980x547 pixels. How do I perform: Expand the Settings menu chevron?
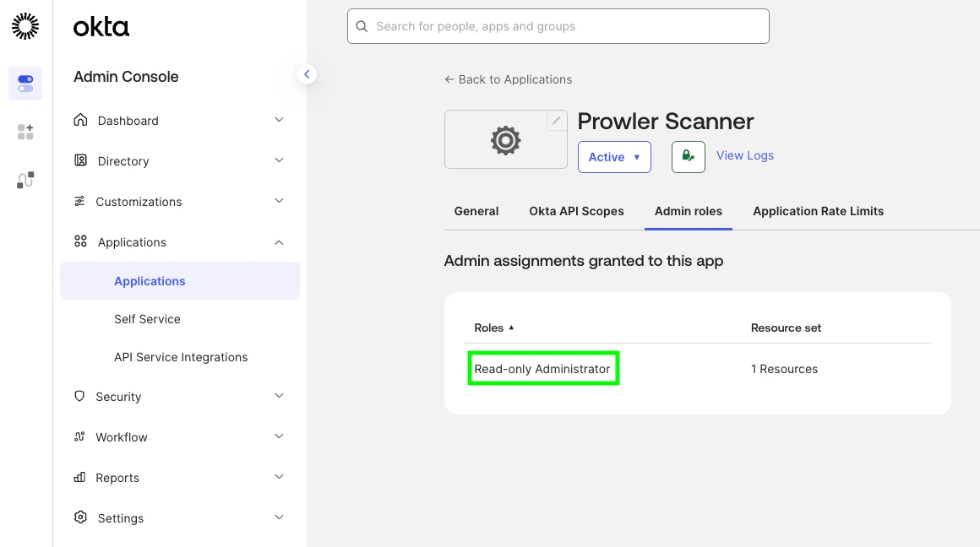click(280, 517)
